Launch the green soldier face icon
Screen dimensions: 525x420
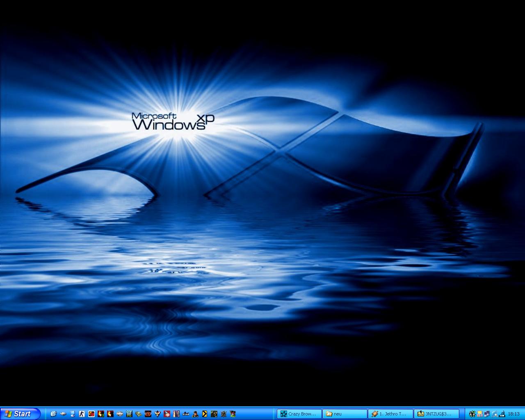point(214,414)
